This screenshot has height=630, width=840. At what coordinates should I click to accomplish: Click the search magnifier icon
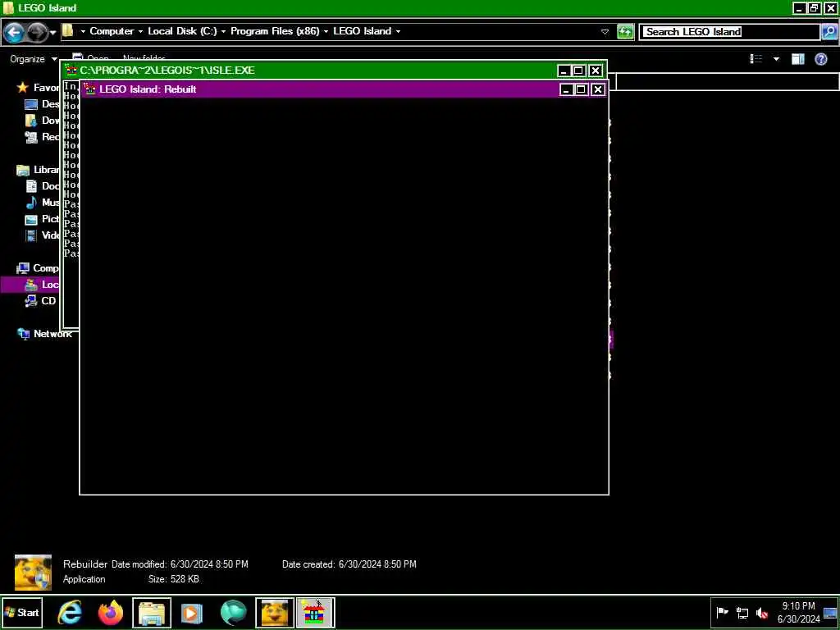[x=829, y=32]
